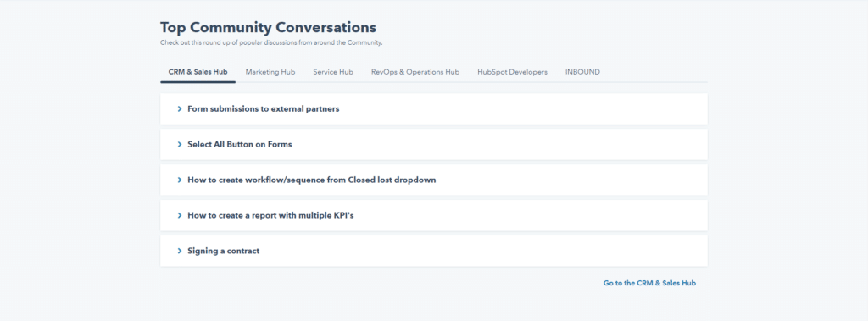Switch to the Marketing Hub tab
868x321 pixels.
point(270,72)
